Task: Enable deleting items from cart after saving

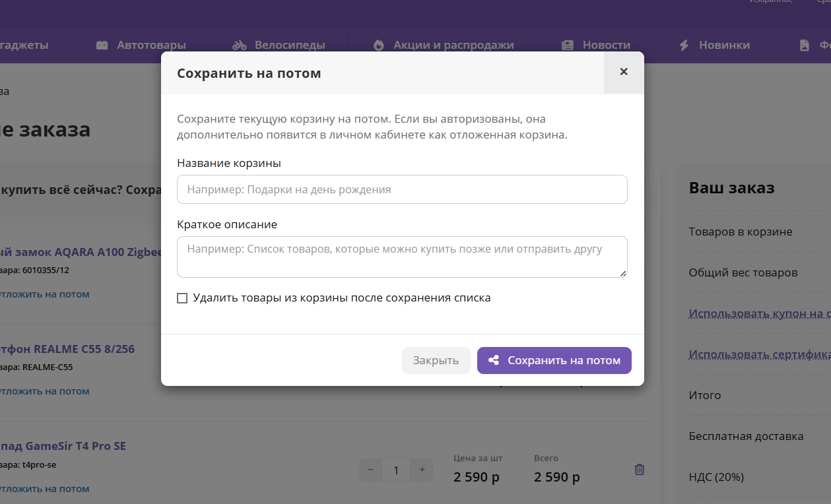Action: tap(183, 298)
